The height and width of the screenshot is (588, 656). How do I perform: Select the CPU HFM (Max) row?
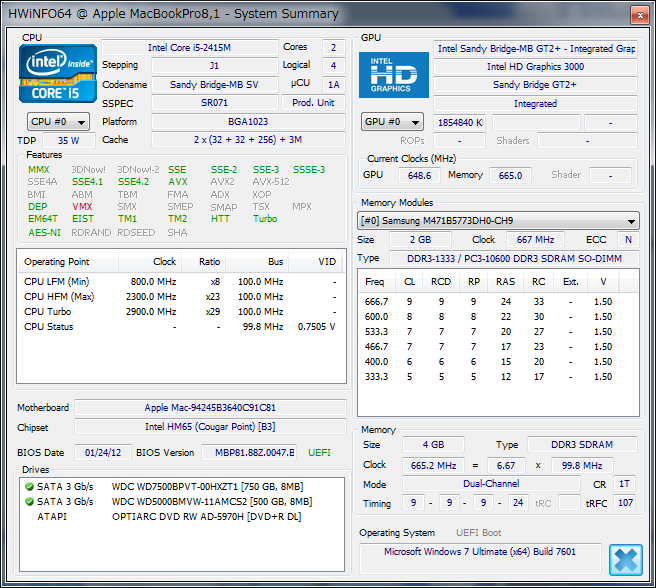[181, 297]
